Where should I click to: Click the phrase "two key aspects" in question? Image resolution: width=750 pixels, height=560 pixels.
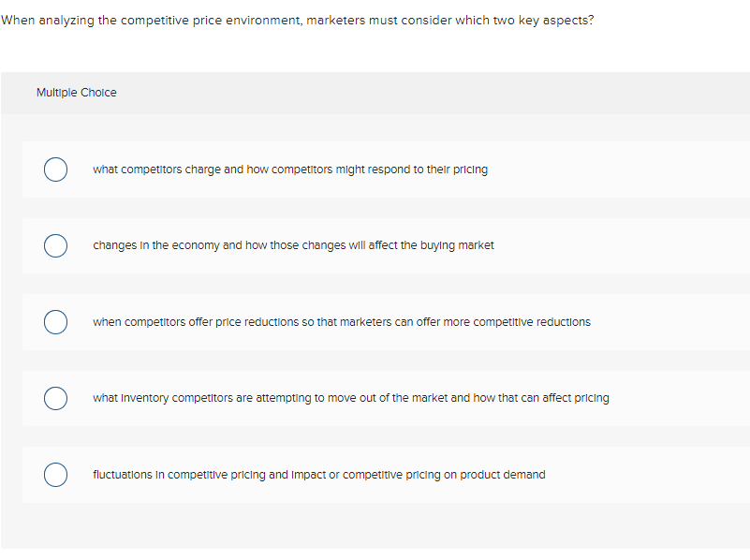[x=544, y=20]
